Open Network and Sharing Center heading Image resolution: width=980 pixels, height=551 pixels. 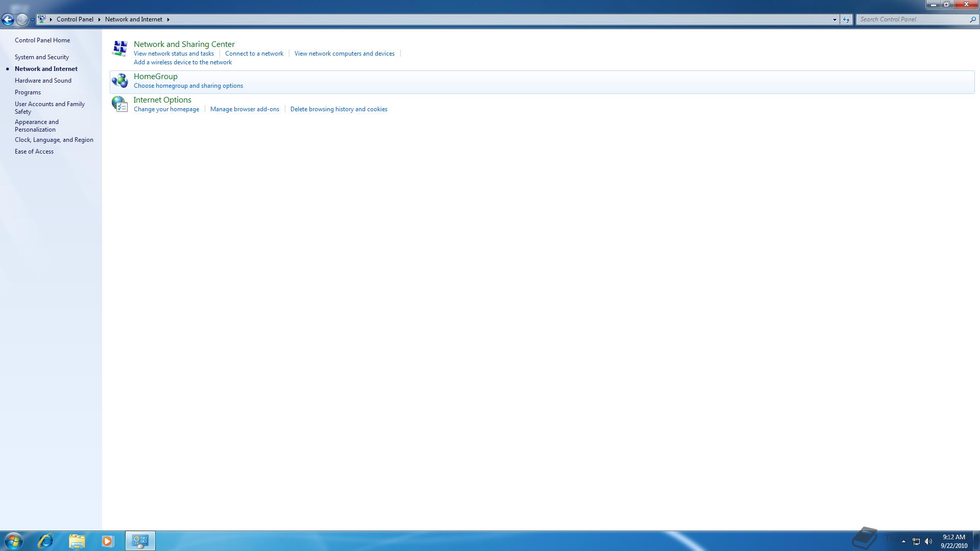click(184, 44)
